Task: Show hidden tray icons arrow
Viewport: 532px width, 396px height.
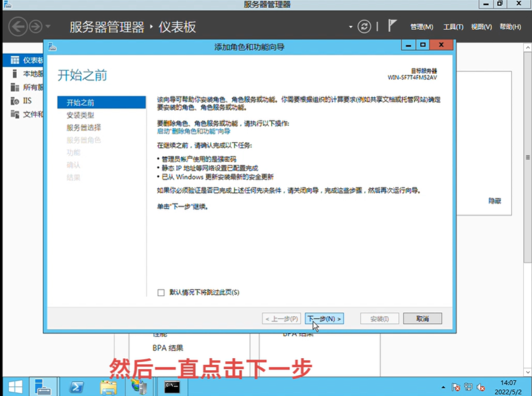Action: (443, 387)
